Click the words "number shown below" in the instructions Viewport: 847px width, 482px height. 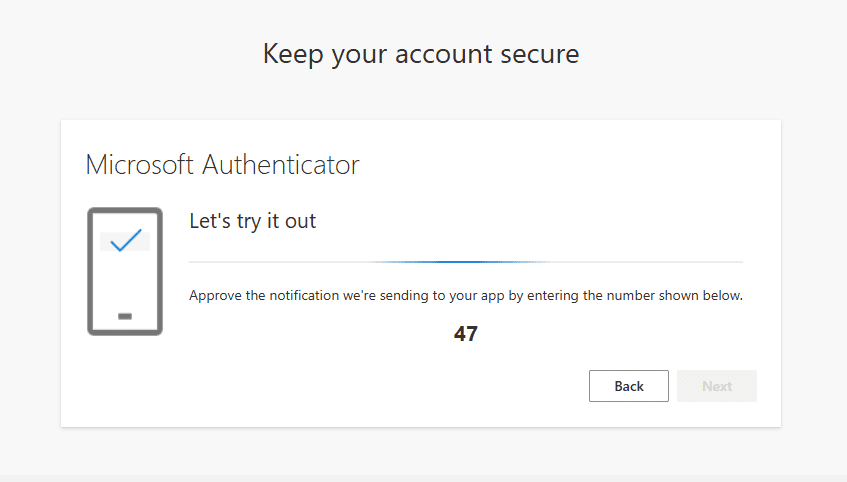point(682,296)
